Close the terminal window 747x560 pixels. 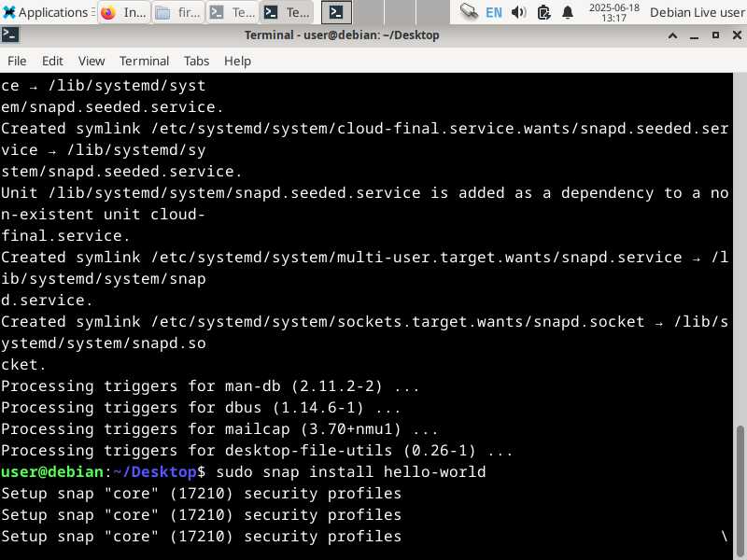[737, 35]
